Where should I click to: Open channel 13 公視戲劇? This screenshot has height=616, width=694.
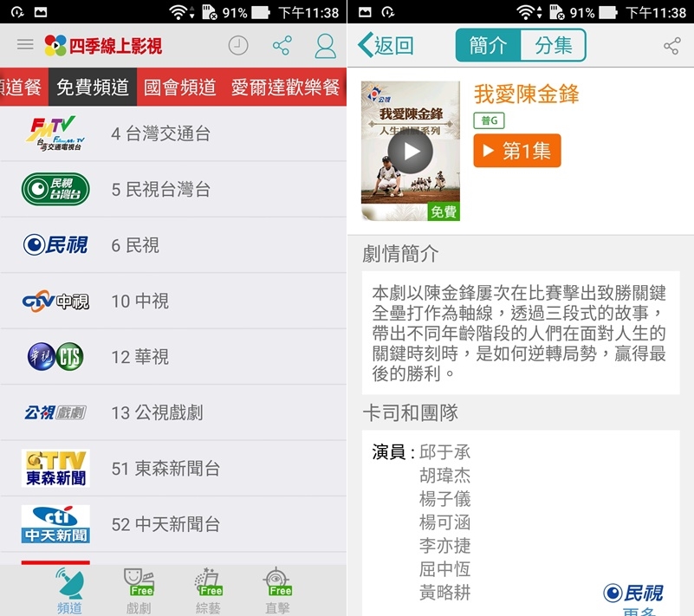[x=173, y=412]
